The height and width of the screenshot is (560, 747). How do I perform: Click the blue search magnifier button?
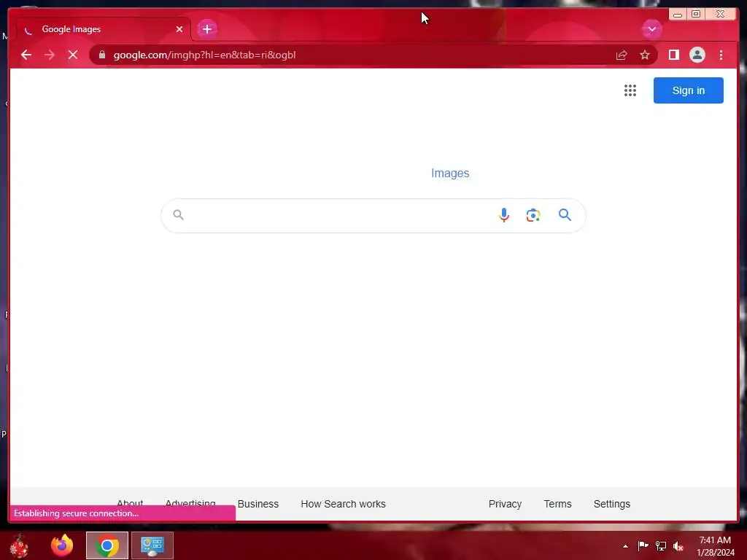[x=565, y=215]
